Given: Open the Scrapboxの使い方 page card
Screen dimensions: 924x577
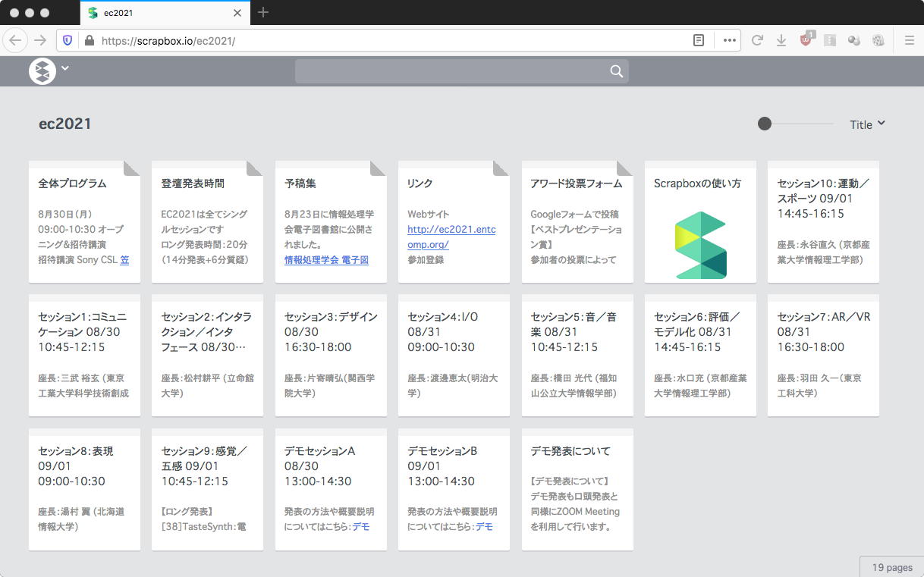Looking at the screenshot, I should click(699, 221).
